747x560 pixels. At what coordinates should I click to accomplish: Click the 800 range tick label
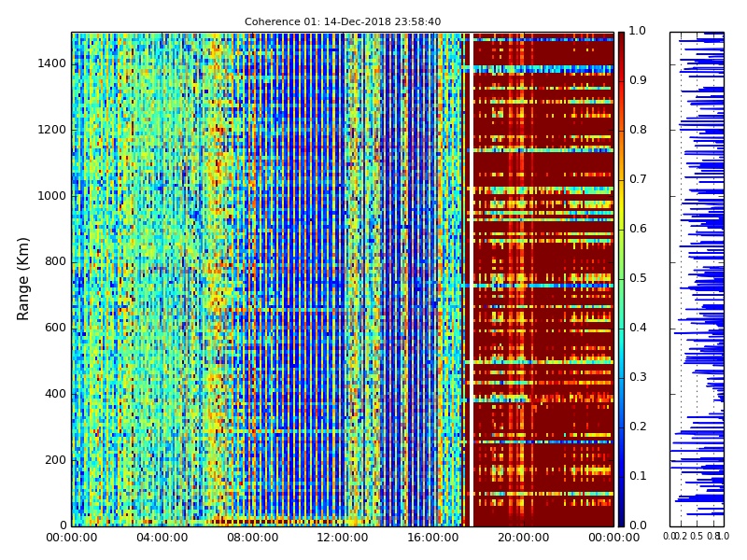pyautogui.click(x=55, y=261)
